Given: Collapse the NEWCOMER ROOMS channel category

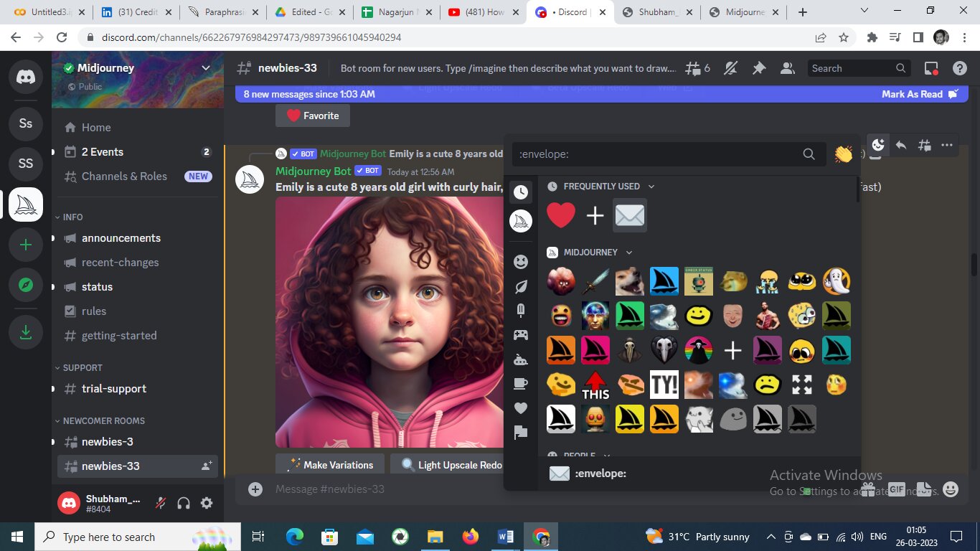Looking at the screenshot, I should pyautogui.click(x=103, y=421).
